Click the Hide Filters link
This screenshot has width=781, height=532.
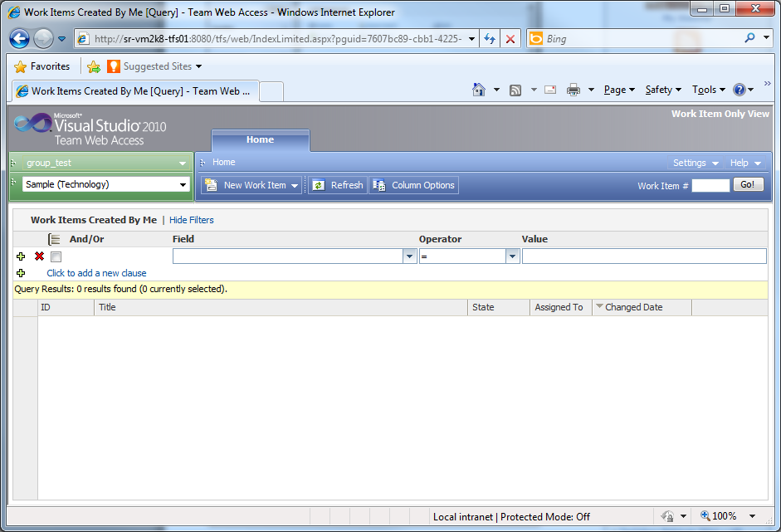(x=192, y=220)
